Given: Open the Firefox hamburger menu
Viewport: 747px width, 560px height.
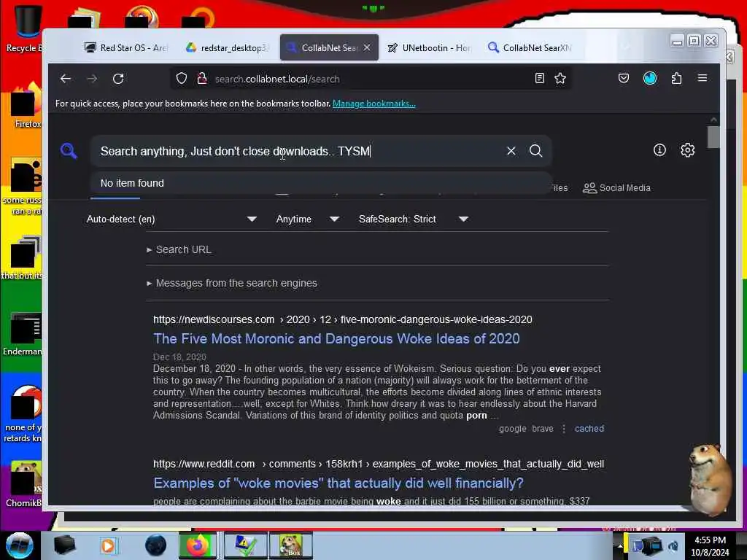Looking at the screenshot, I should pos(703,78).
